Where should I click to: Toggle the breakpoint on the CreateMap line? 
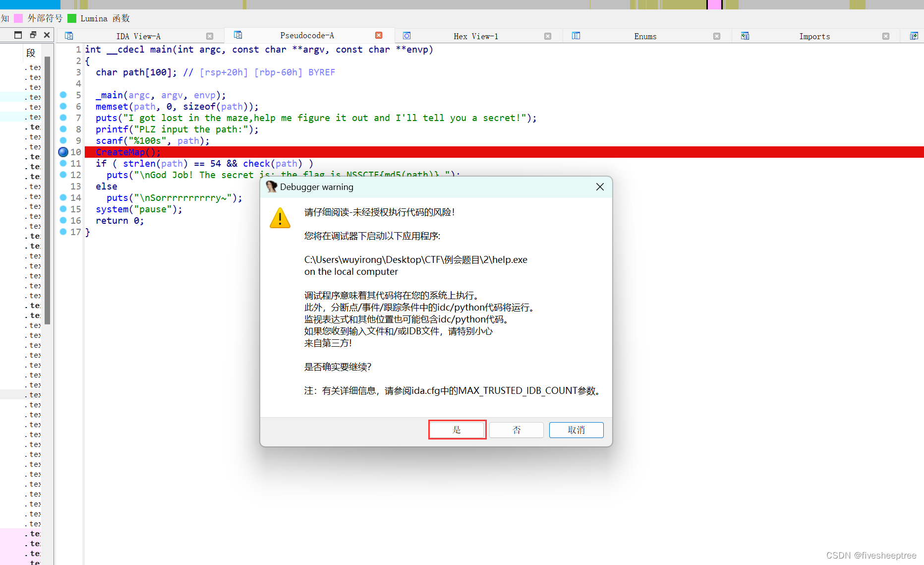click(x=63, y=152)
